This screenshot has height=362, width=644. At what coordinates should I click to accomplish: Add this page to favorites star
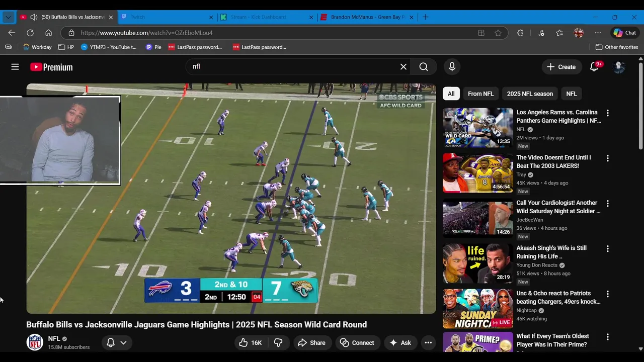pyautogui.click(x=498, y=33)
